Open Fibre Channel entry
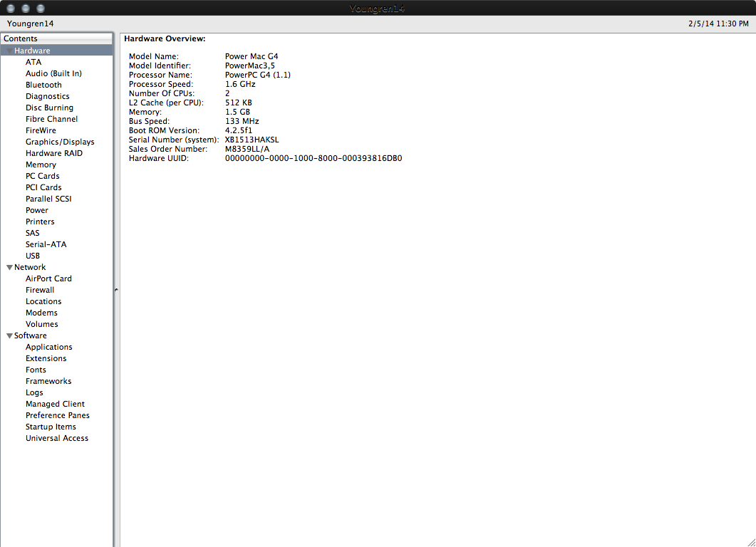756x547 pixels. (x=51, y=119)
